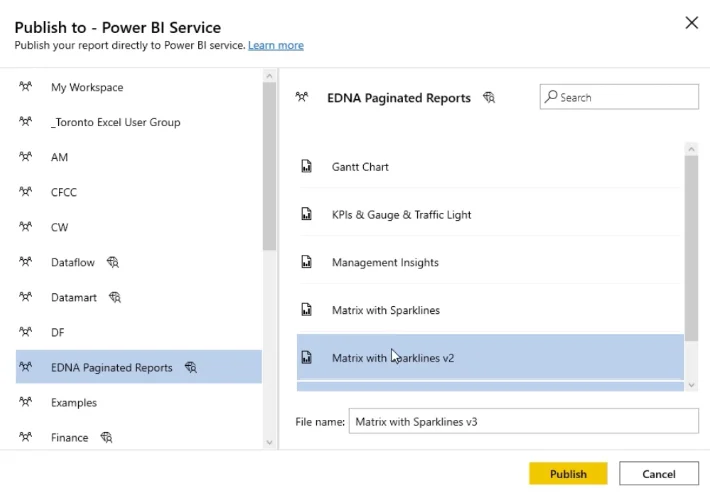The width and height of the screenshot is (710, 492).
Task: Click workspace icon beside _Toronto Excel User Group
Action: tap(25, 121)
